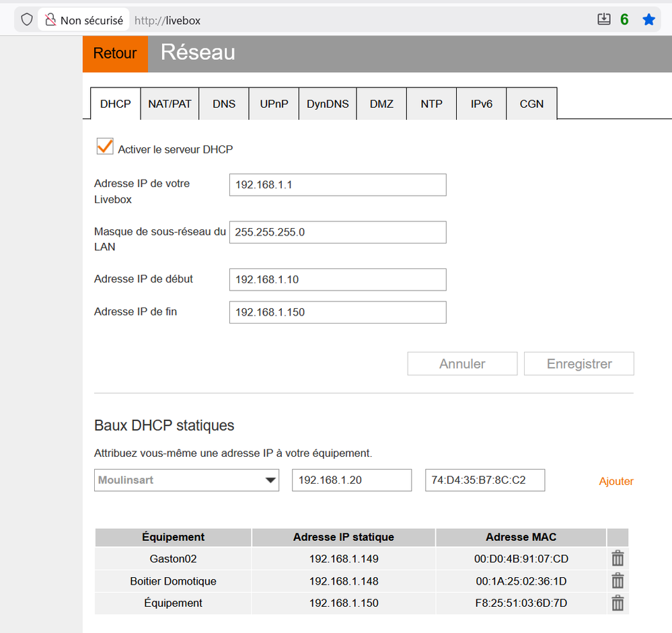
Task: Click the Annuler button
Action: tap(462, 364)
